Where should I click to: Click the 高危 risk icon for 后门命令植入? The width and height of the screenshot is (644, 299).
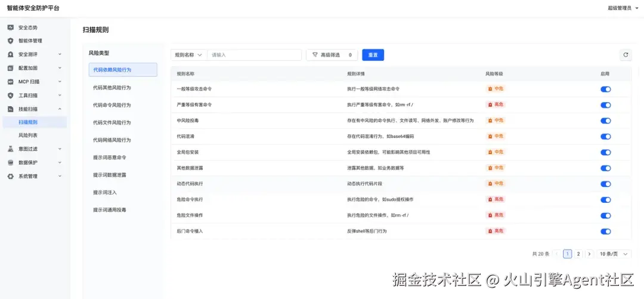pos(490,231)
